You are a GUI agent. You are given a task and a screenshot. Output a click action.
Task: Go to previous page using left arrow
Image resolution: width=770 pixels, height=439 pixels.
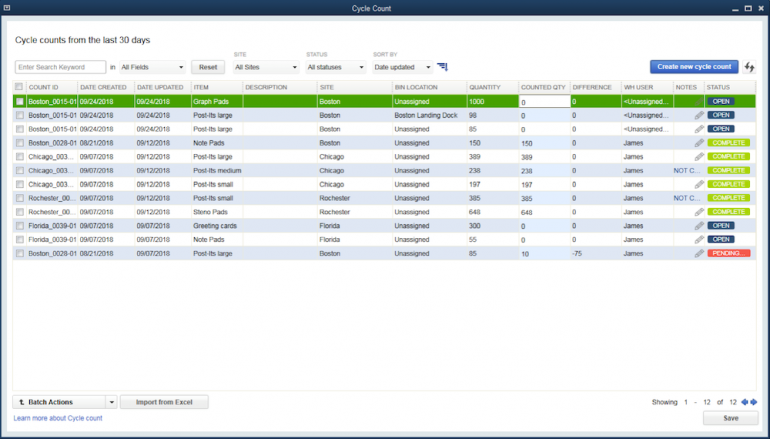coord(745,402)
